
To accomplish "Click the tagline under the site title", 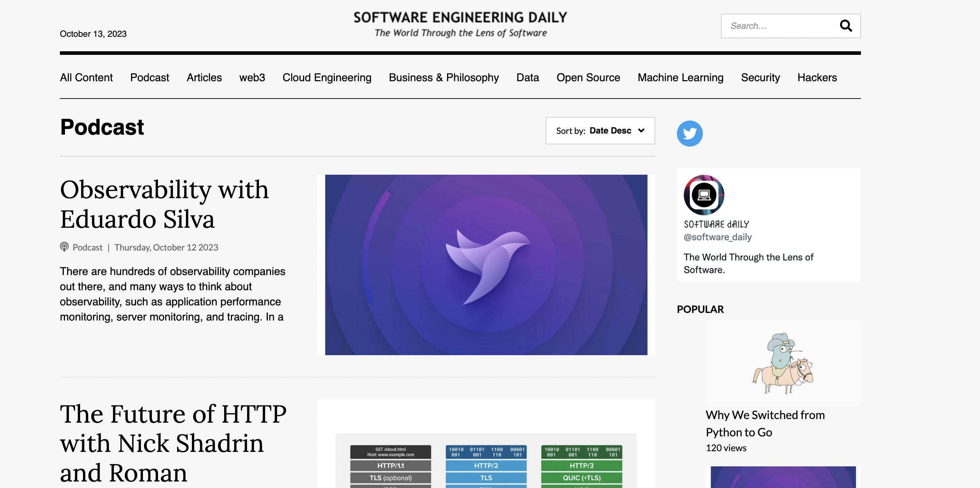I will [460, 33].
